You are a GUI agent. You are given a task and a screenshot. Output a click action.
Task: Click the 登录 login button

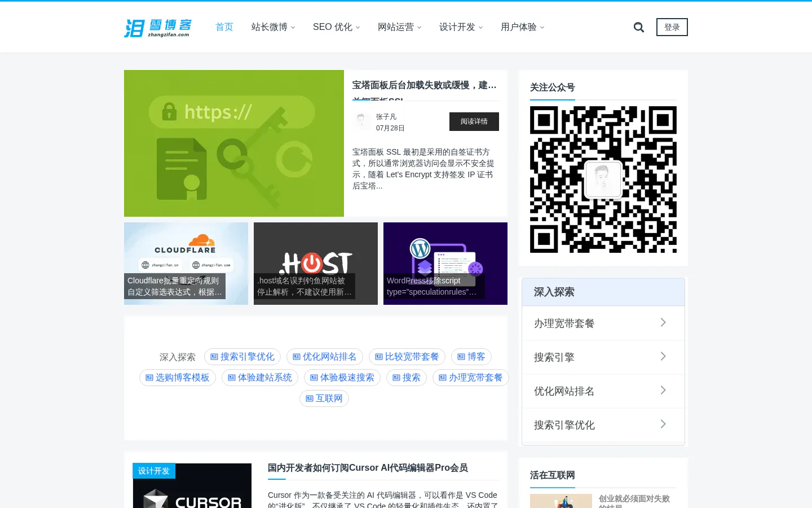672,27
